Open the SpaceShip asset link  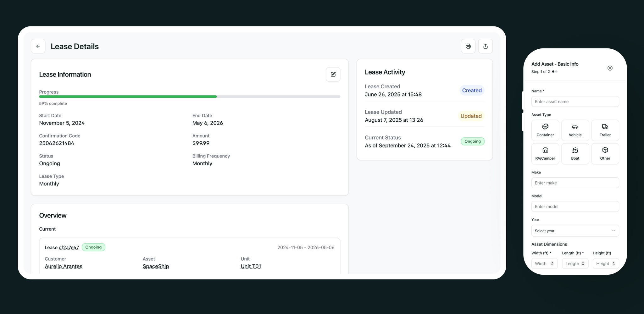[x=156, y=266]
